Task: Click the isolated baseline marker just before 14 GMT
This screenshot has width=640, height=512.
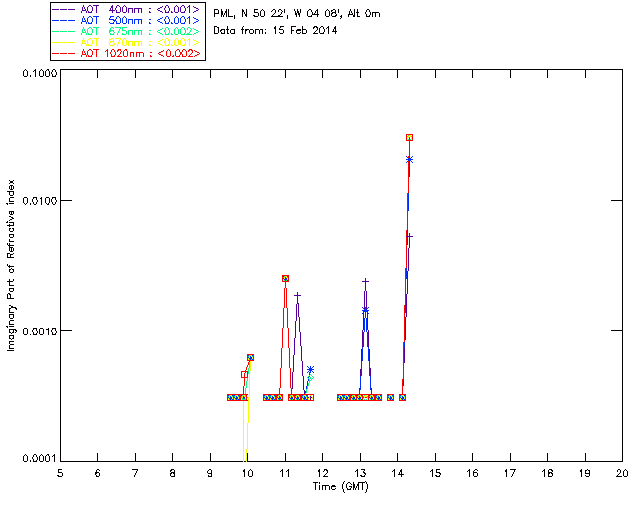Action: click(x=390, y=398)
